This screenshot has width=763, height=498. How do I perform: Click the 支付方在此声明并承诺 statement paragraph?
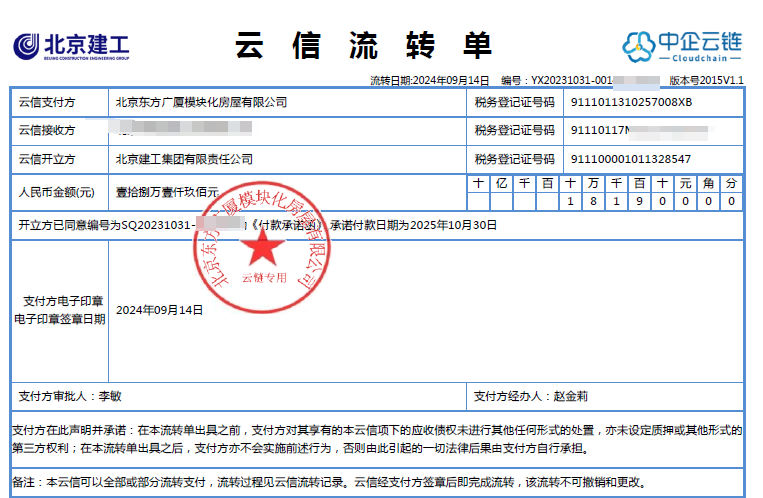[377, 439]
